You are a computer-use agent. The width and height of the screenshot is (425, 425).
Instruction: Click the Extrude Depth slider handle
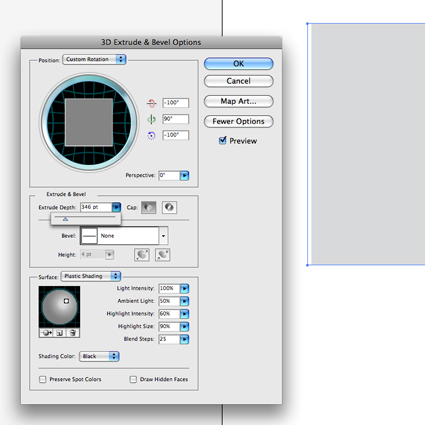pos(65,219)
